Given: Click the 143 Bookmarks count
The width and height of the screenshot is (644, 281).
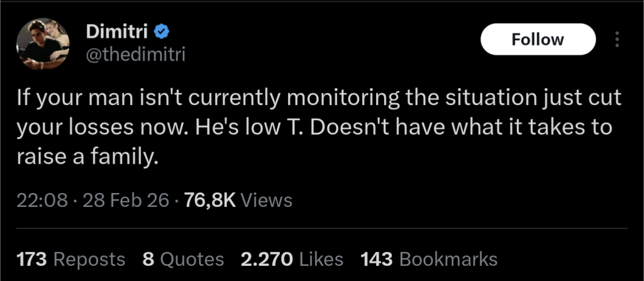Looking at the screenshot, I should coord(376,259).
